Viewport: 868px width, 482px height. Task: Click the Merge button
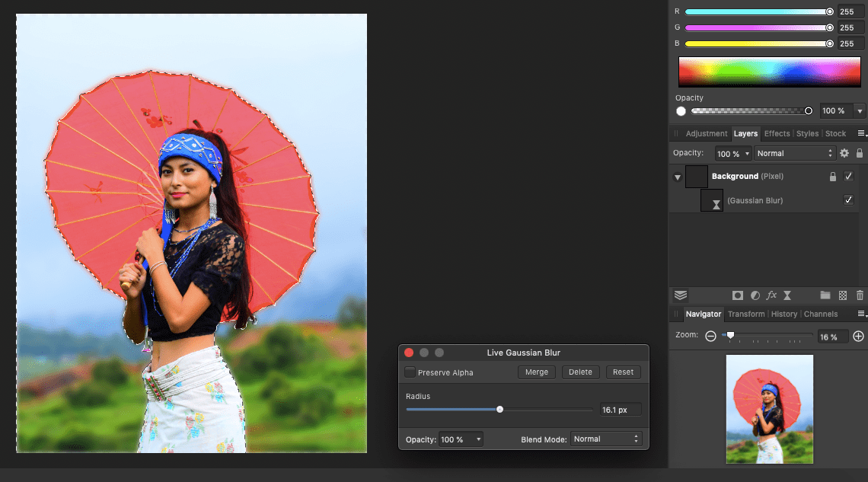point(537,372)
